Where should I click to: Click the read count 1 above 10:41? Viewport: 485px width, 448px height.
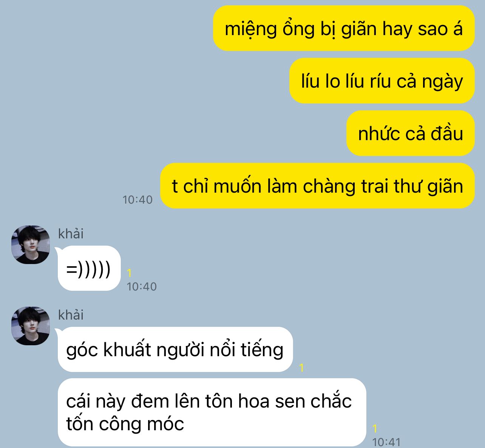pos(375,428)
